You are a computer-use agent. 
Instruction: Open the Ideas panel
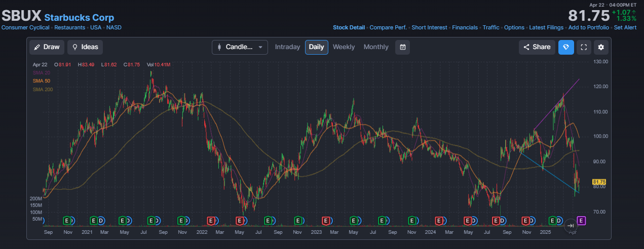click(x=85, y=47)
